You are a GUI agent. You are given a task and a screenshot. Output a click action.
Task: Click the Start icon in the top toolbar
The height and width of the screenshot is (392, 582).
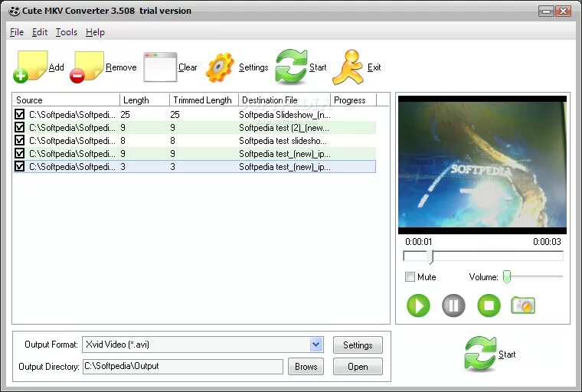(291, 67)
